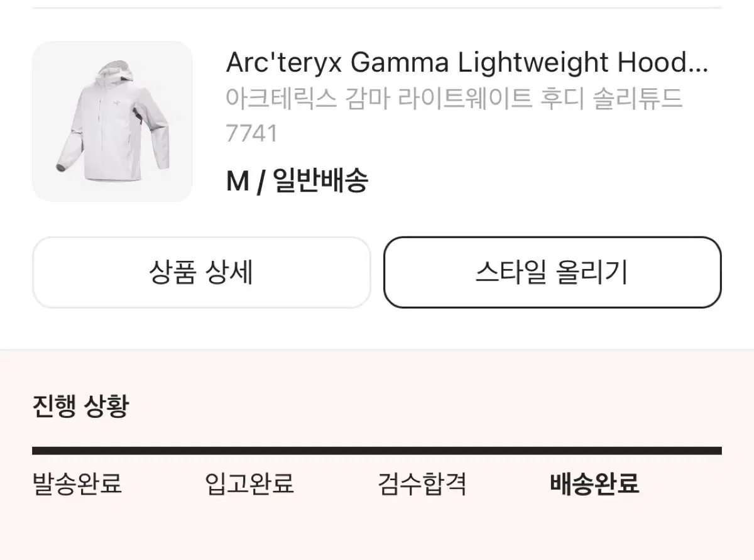Screen dimensions: 754x560
Task: Click the Arc'teryx Gamma Lightweight Hood title
Action: point(467,62)
